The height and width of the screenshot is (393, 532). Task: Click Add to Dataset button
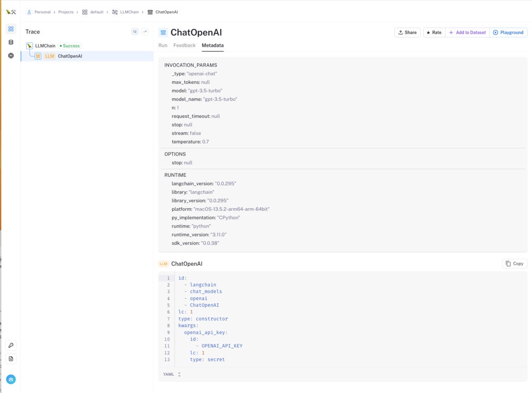[467, 32]
